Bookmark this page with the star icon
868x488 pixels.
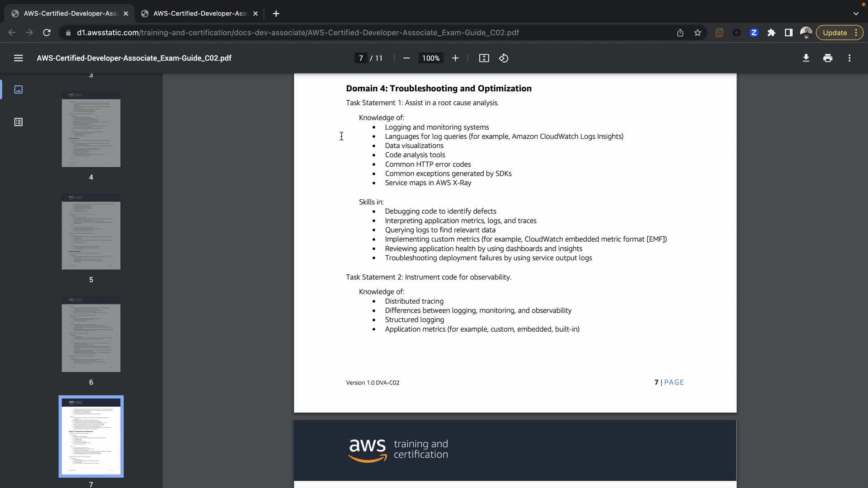[698, 33]
